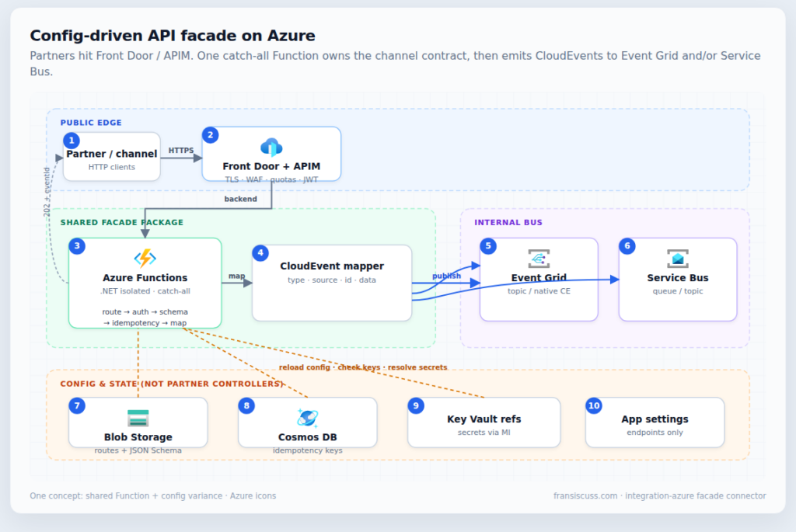
Task: Click the 'Cosmos DB' title text
Action: (x=308, y=437)
